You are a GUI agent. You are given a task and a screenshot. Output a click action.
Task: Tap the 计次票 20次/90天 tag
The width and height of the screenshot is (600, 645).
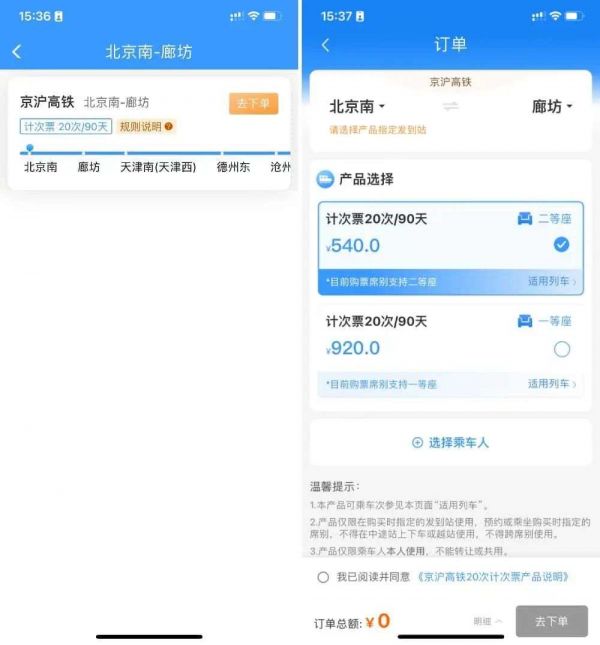(x=66, y=126)
